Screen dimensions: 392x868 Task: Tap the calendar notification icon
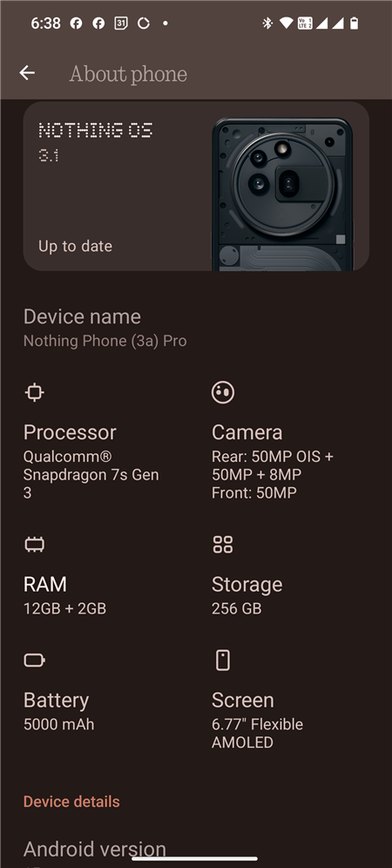[121, 24]
